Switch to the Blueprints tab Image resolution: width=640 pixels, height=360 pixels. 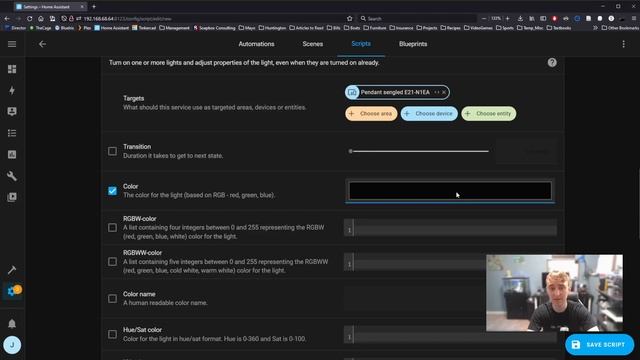413,44
